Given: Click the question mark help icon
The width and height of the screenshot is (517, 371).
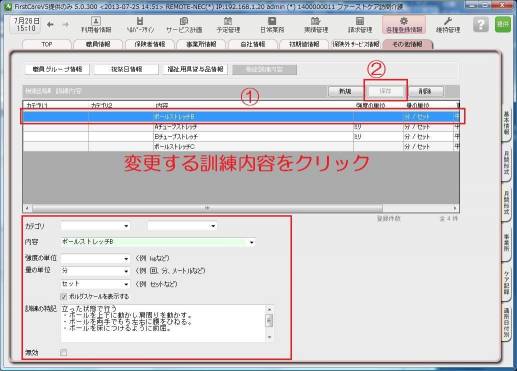Looking at the screenshot, I should pos(480,25).
